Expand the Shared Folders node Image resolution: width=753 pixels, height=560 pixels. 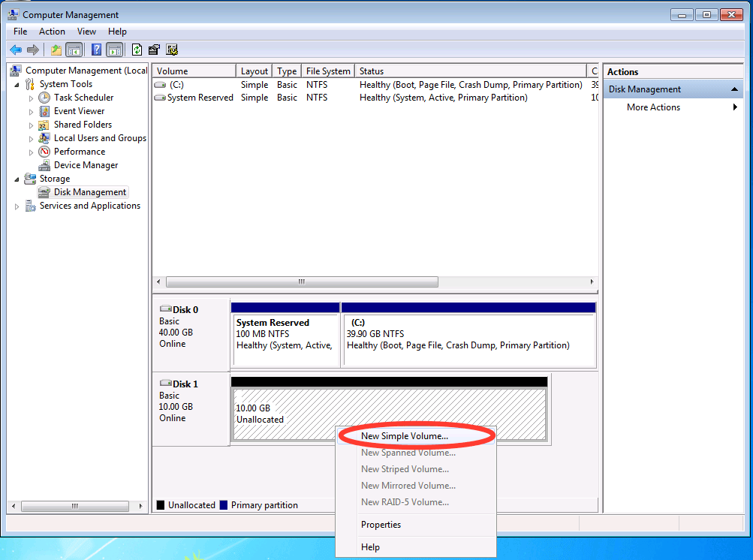(x=30, y=124)
